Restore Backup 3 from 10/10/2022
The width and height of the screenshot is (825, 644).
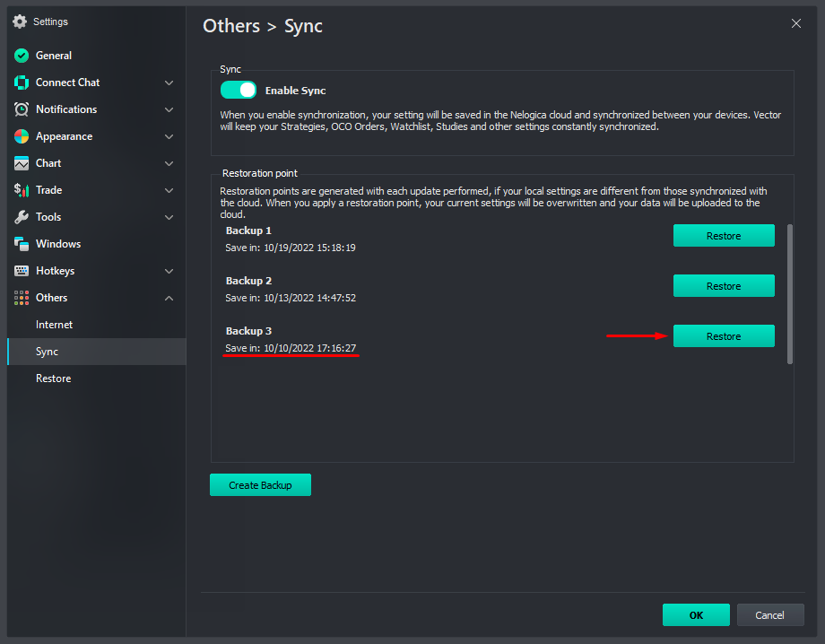click(724, 336)
